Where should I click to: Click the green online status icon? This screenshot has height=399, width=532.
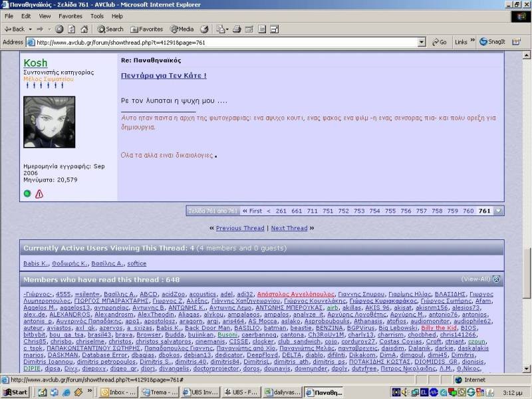[27, 194]
